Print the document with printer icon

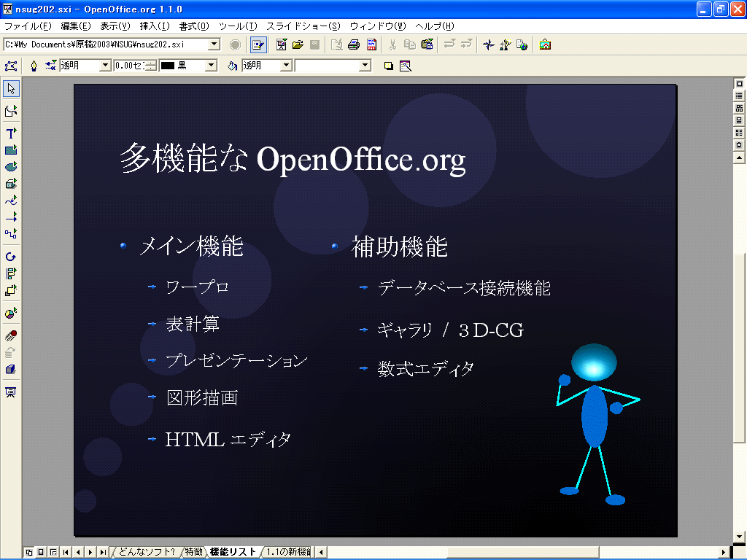354,44
